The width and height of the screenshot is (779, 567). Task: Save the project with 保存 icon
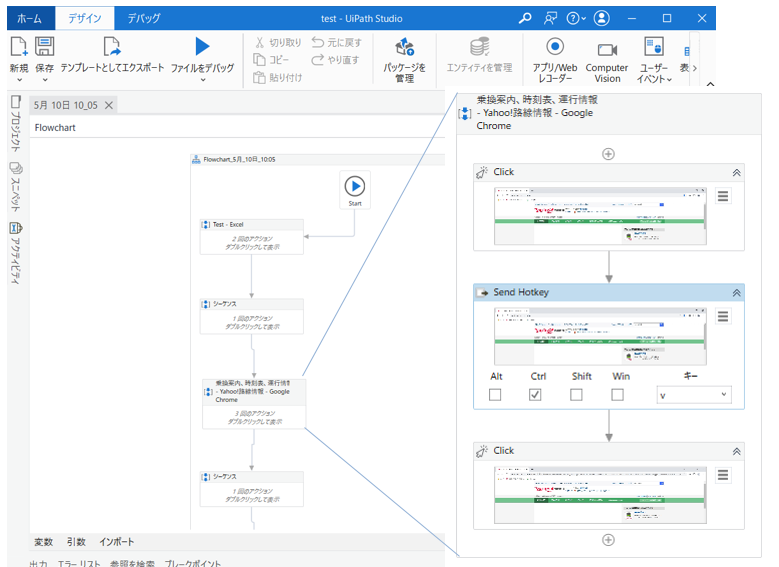pos(44,47)
